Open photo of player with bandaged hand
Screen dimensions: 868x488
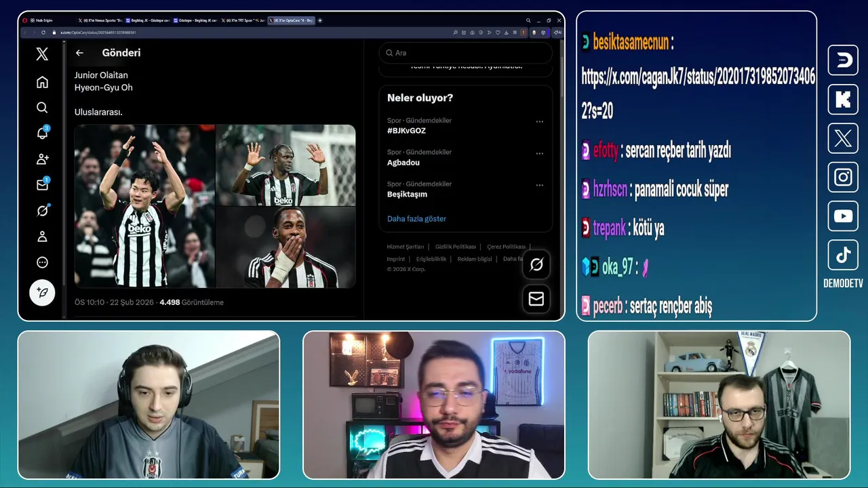pos(285,247)
